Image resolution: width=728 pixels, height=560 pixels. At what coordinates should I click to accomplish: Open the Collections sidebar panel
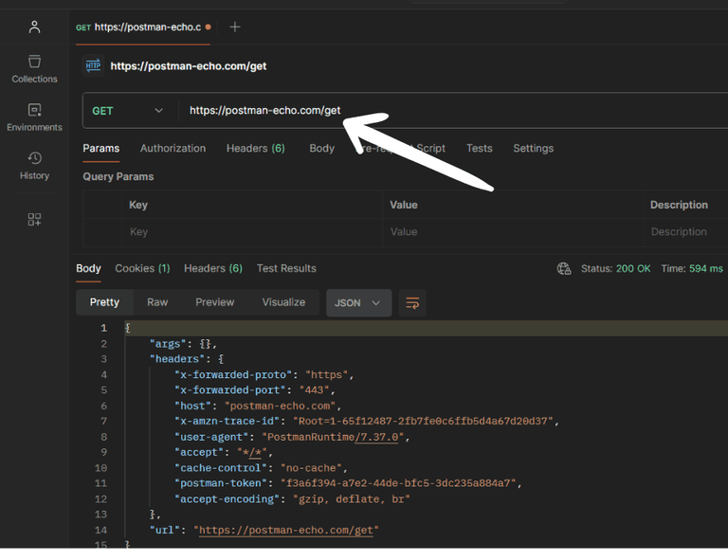click(x=34, y=68)
